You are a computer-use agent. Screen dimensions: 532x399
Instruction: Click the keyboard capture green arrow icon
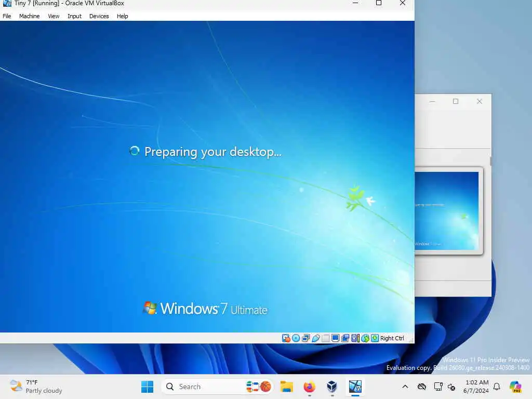[375, 338]
